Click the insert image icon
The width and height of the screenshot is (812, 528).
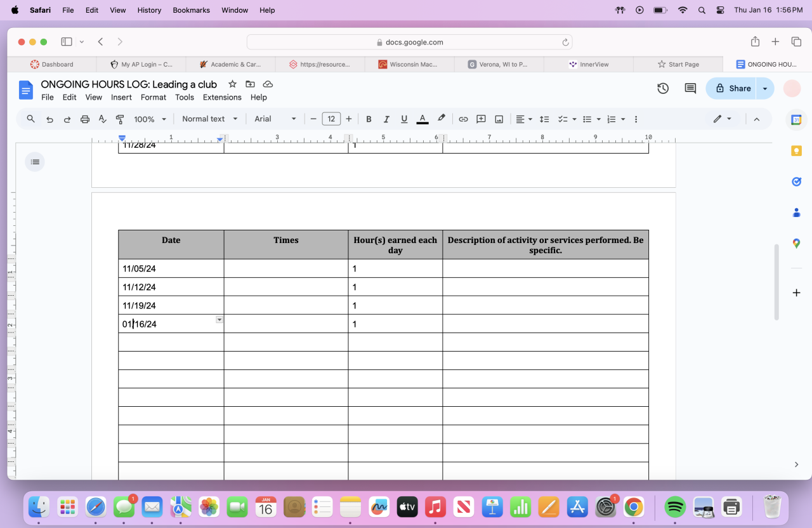499,119
